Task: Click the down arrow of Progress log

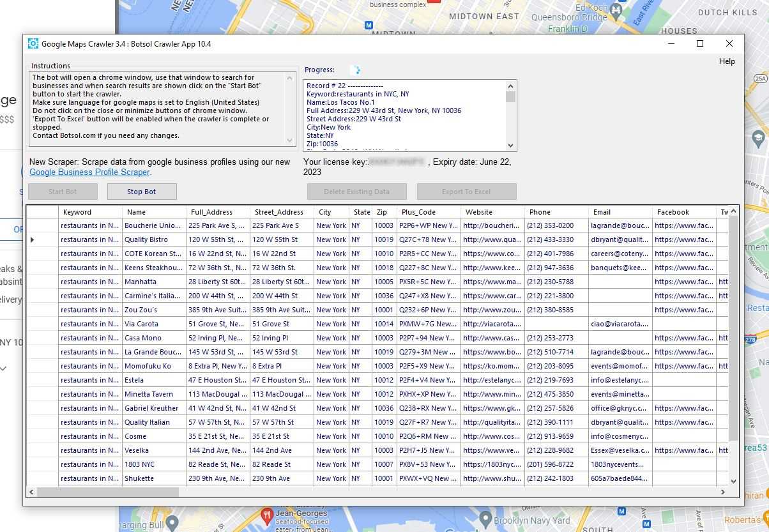Action: (x=510, y=145)
